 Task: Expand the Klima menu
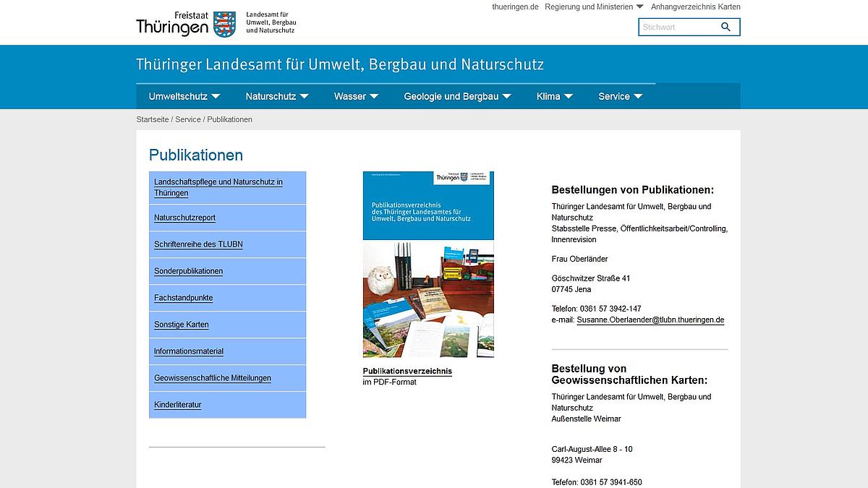(x=555, y=96)
